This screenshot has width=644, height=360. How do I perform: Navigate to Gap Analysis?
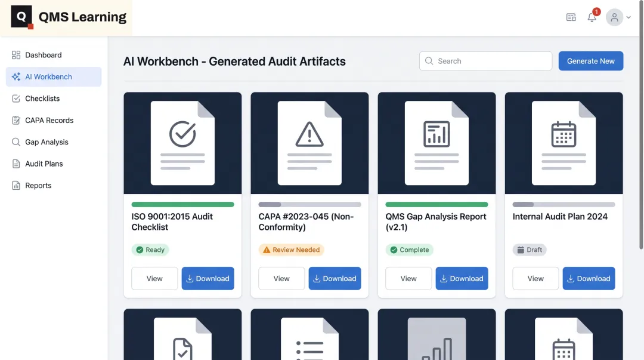54,142
